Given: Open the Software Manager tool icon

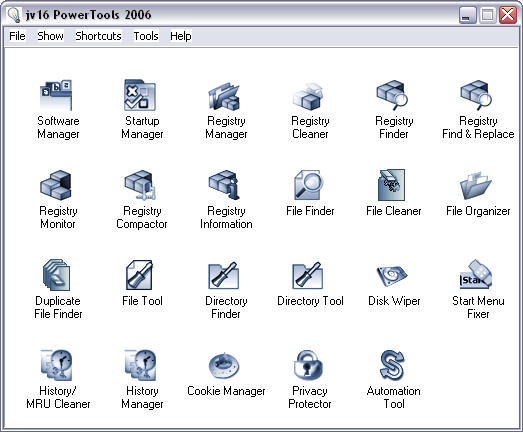Looking at the screenshot, I should tap(56, 95).
